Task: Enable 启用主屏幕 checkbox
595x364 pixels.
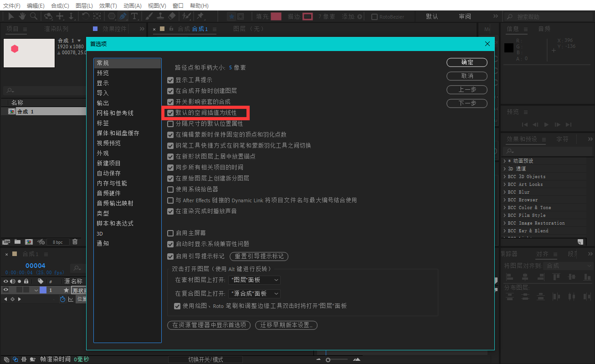Action: 170,233
